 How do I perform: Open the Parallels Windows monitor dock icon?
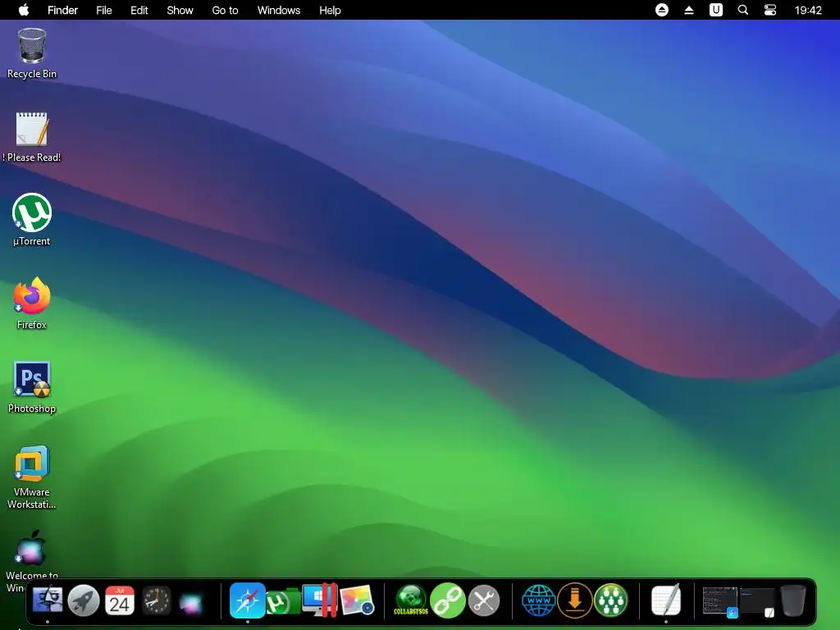coord(320,600)
